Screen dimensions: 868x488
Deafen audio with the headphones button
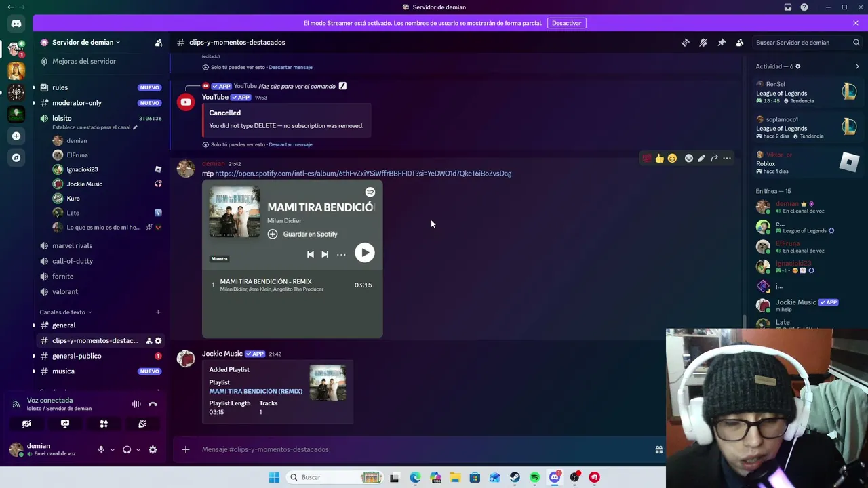pyautogui.click(x=127, y=449)
